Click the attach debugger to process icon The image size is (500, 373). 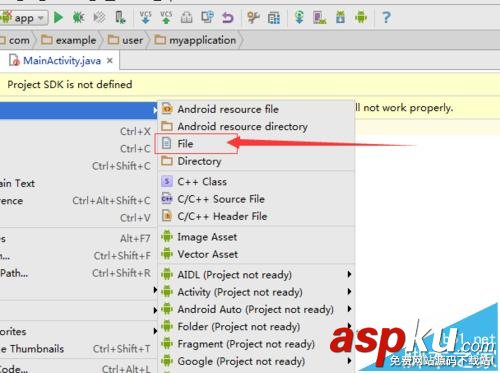coord(120,17)
